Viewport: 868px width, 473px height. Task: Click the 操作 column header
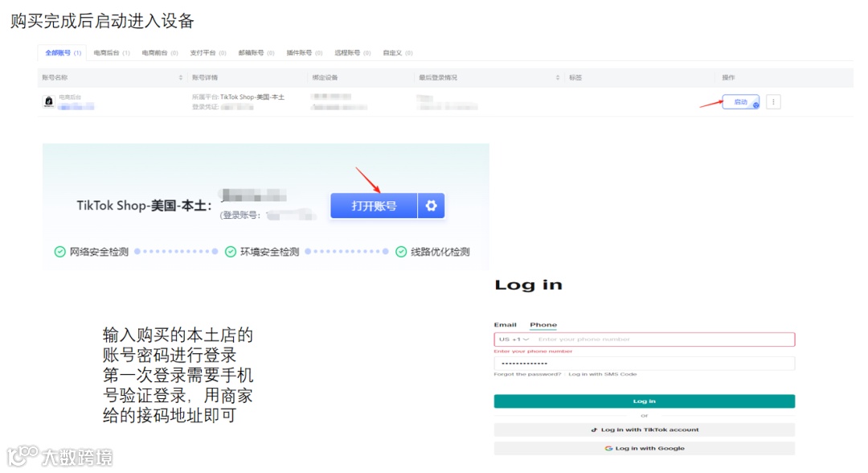[728, 77]
